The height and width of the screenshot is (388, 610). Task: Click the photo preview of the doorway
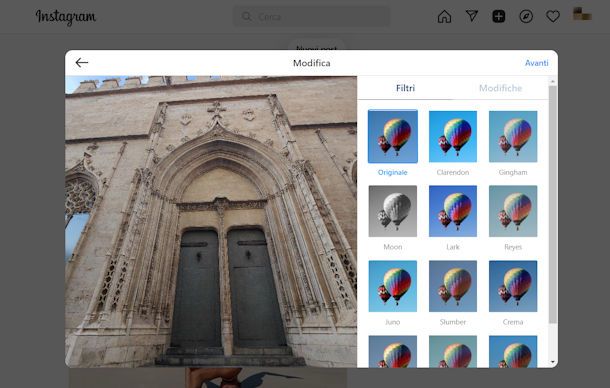[211, 221]
